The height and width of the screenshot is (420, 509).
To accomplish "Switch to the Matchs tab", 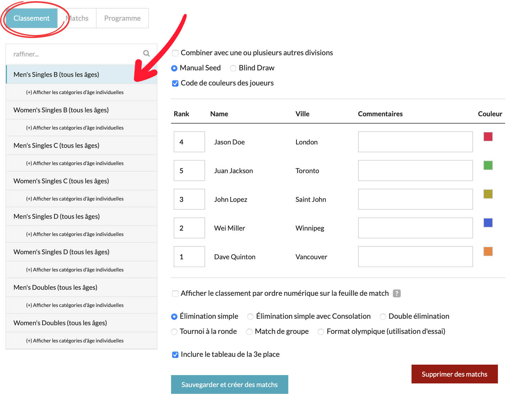I will click(x=78, y=18).
